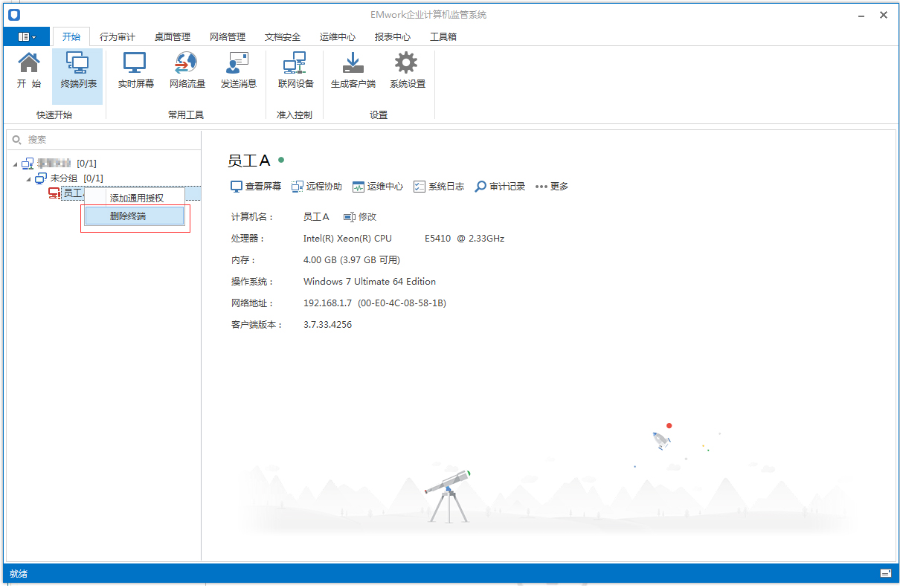The height and width of the screenshot is (588, 900).
Task: Click the search magnifier icon in sidebar
Action: point(17,139)
